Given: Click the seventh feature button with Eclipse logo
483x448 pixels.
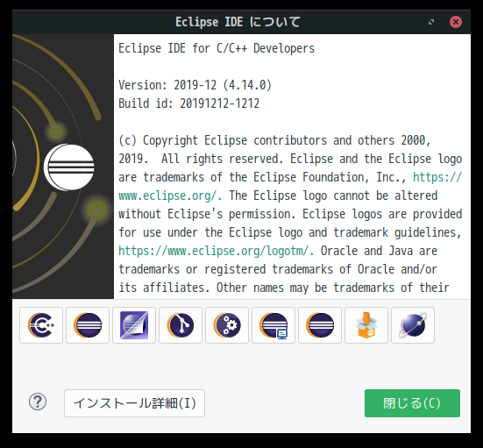Looking at the screenshot, I should 320,325.
